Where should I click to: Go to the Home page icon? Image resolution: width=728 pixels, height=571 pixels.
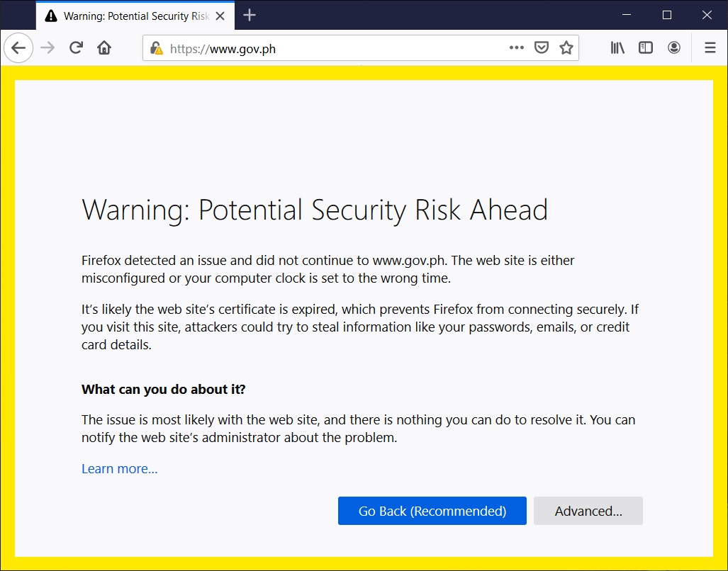pyautogui.click(x=104, y=48)
